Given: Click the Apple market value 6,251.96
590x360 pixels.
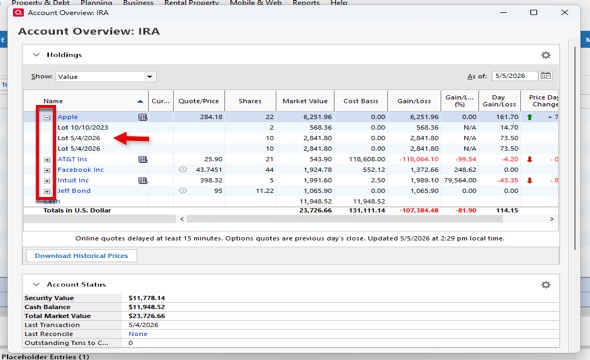Looking at the screenshot, I should click(318, 117).
